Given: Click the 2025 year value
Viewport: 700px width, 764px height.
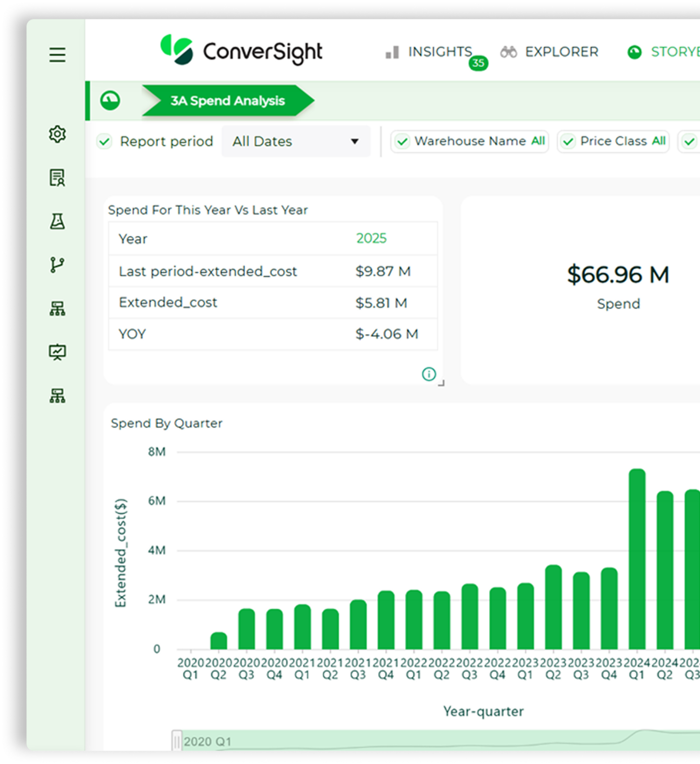Looking at the screenshot, I should (x=371, y=238).
